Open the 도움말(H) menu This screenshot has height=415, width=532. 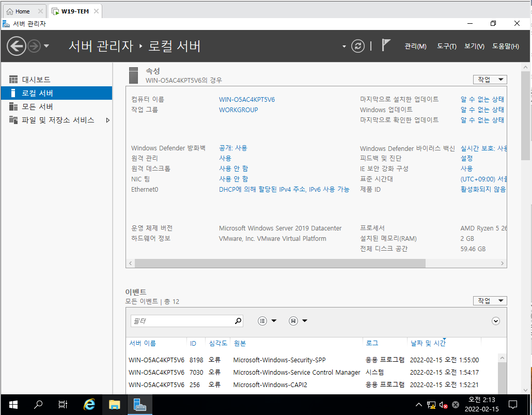(506, 46)
